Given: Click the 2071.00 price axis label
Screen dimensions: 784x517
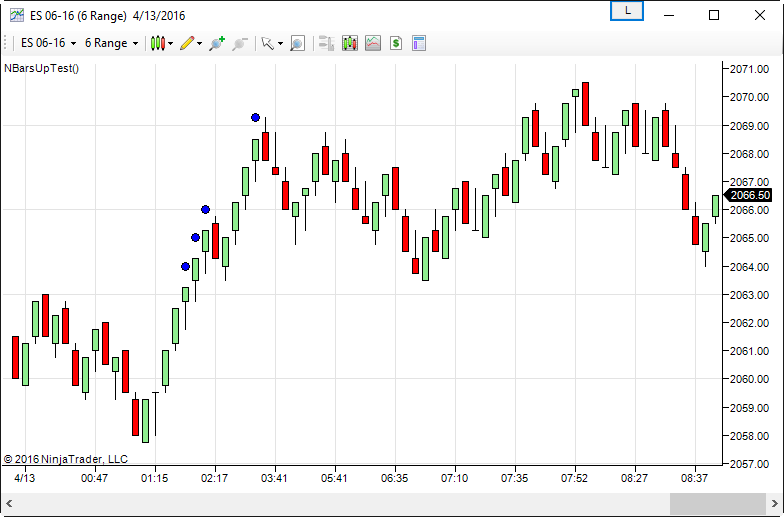Looking at the screenshot, I should pyautogui.click(x=749, y=69).
